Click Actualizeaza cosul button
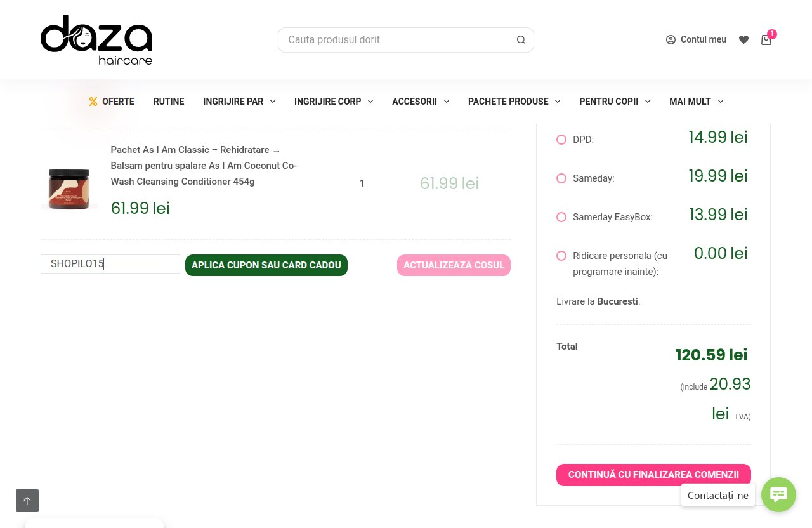The width and height of the screenshot is (812, 528). pyautogui.click(x=454, y=265)
